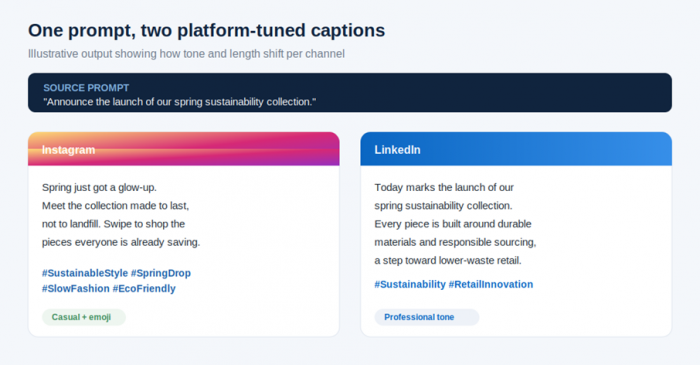Select the SOURCE PROMPT label
This screenshot has width=700, height=365.
point(86,88)
